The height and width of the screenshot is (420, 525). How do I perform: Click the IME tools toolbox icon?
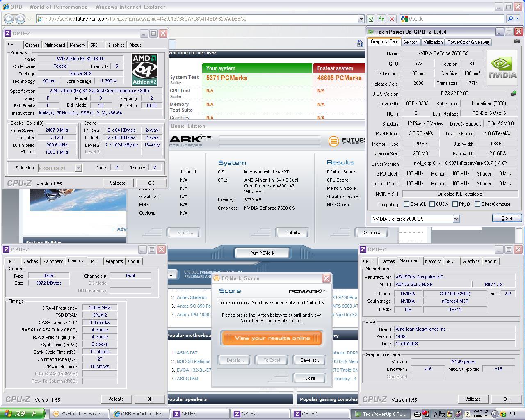tap(459, 414)
